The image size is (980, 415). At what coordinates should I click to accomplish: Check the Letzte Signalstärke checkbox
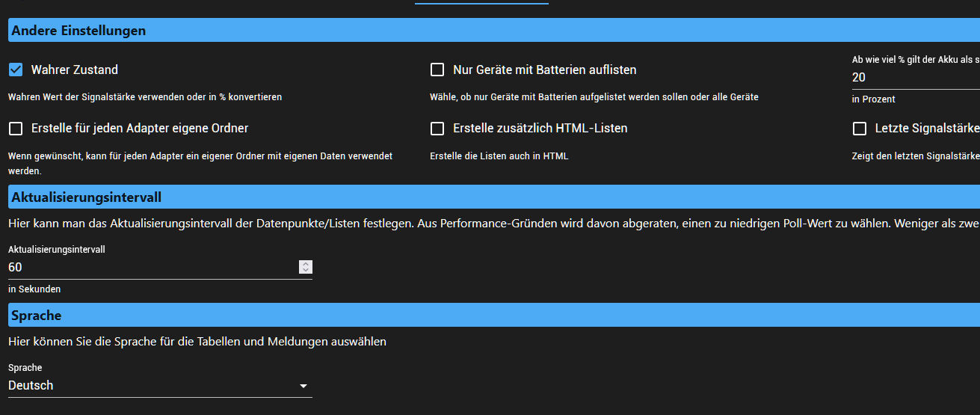tap(860, 129)
